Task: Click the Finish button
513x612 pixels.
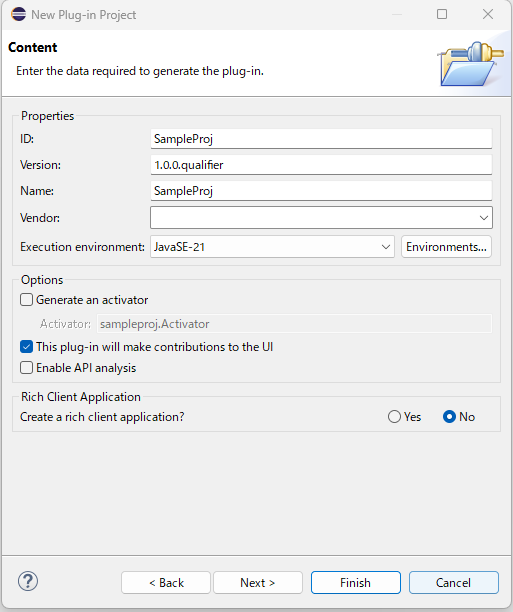Action: point(356,582)
